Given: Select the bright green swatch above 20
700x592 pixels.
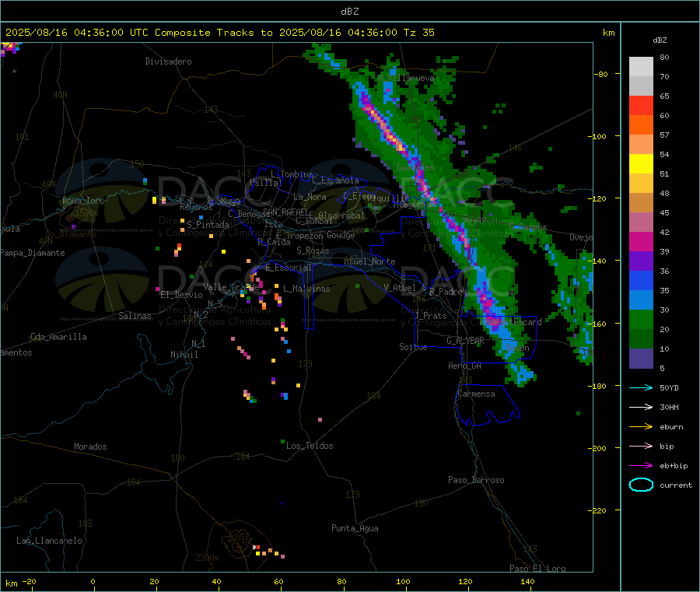Looking at the screenshot, I should [641, 319].
